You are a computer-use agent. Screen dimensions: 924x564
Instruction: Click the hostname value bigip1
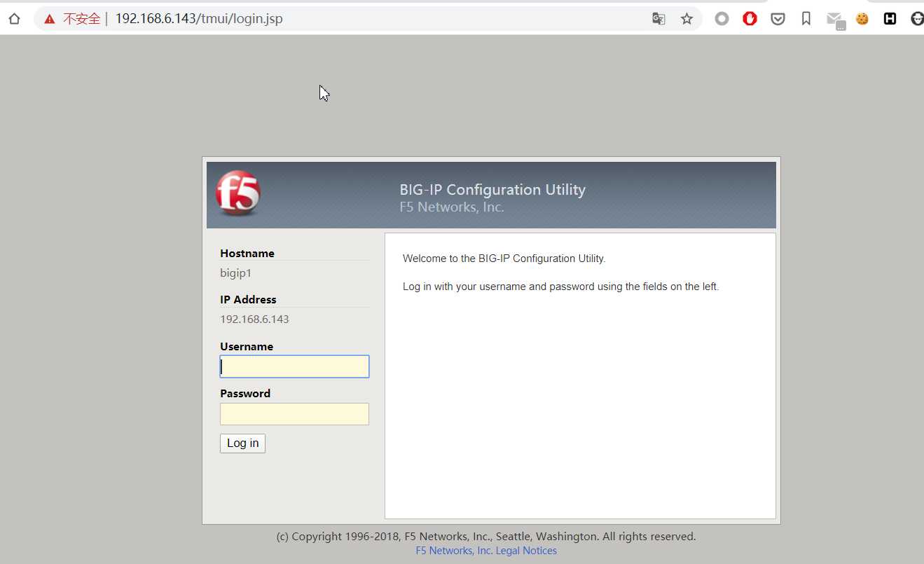[235, 273]
